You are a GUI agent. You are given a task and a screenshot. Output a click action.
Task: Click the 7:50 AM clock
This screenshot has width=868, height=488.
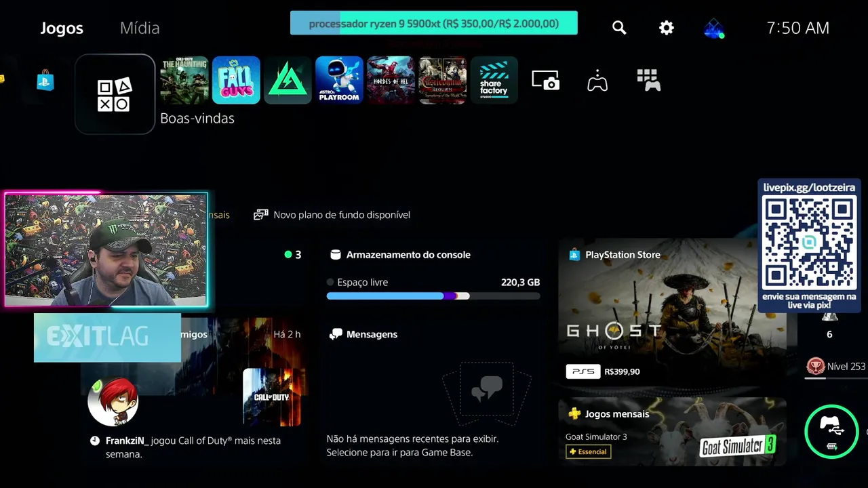tap(798, 28)
